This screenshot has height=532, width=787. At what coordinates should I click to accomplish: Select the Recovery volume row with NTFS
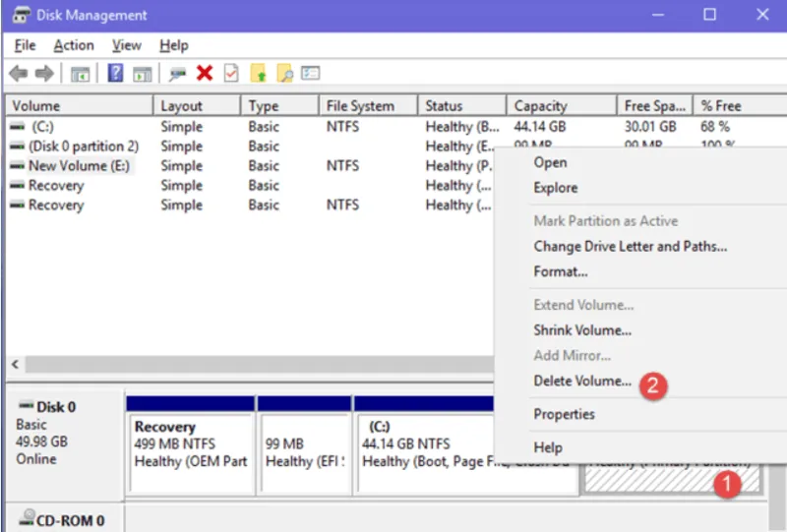click(250, 205)
